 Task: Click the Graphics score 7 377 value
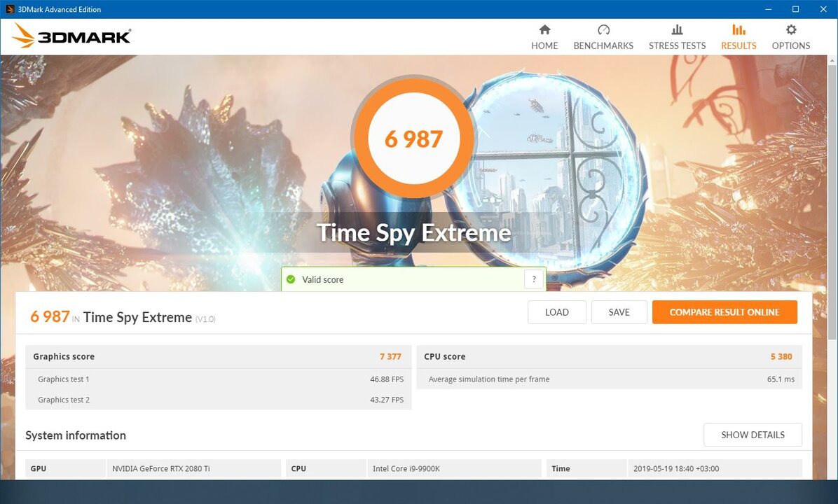(x=391, y=356)
